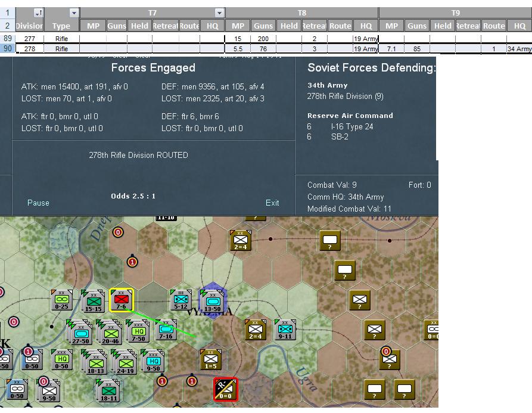
Task: Select spreadsheet row header 90
Action: click(8, 48)
